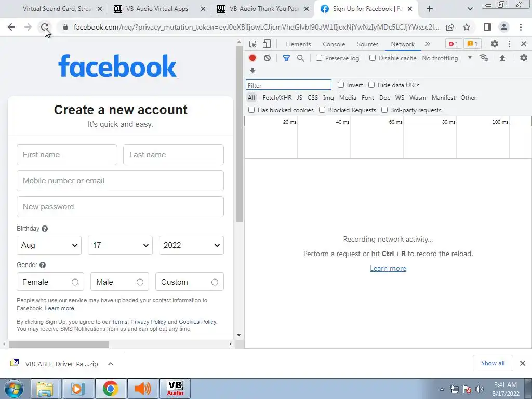Click the share page icon in address bar
This screenshot has width=532, height=399.
[450, 27]
